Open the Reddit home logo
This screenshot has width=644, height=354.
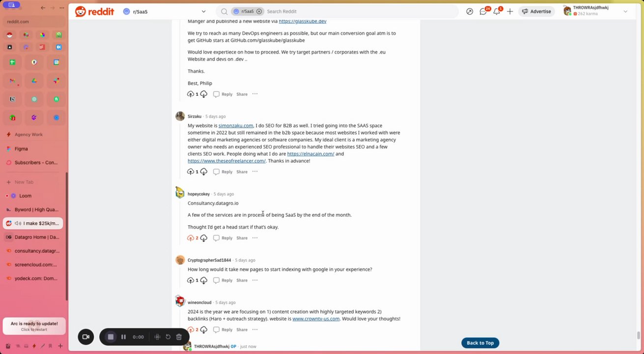[x=94, y=11]
